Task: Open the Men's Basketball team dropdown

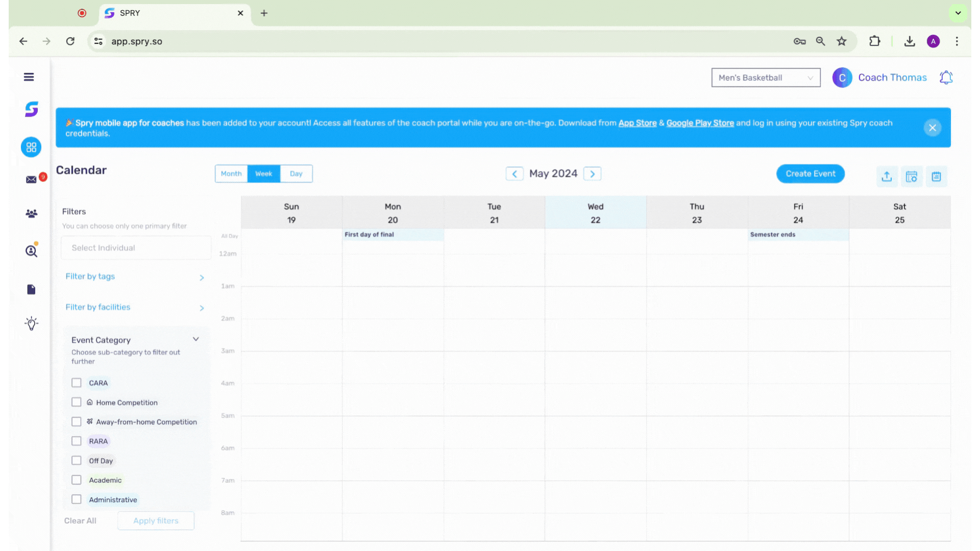Action: (766, 78)
